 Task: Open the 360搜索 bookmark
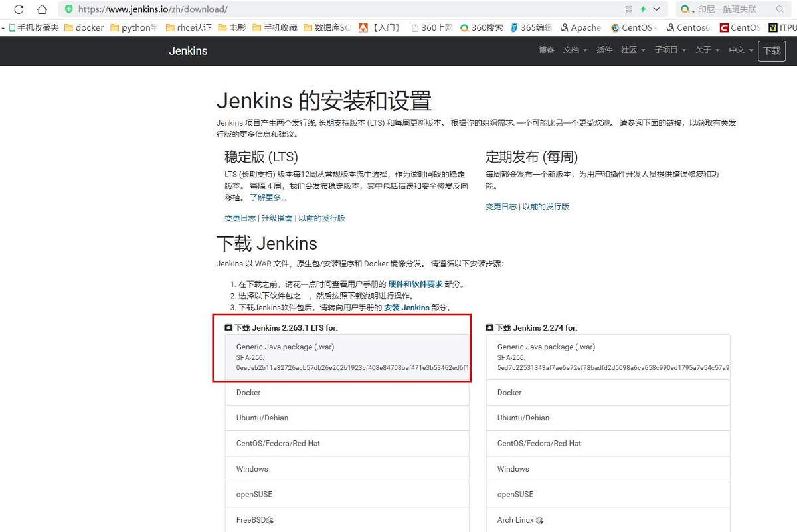[x=482, y=27]
